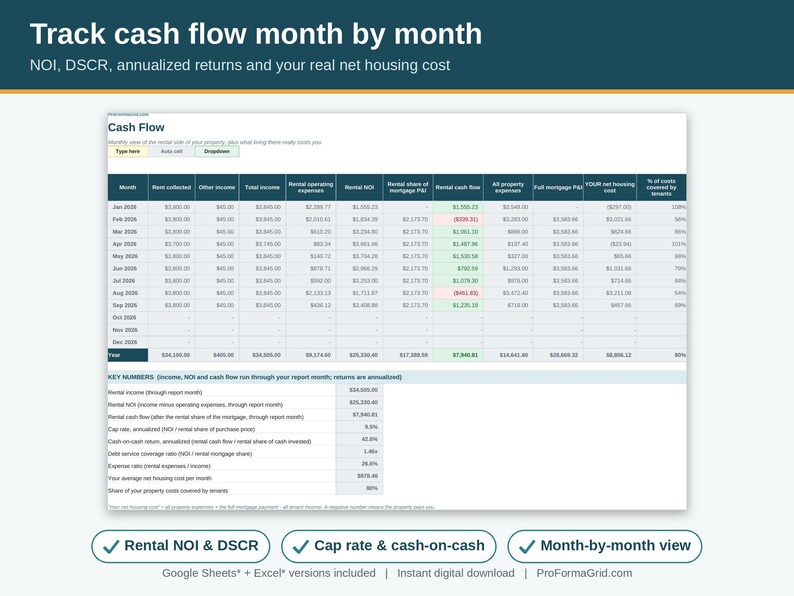Click 'Debt service coverage ratio' label
Screen dimensions: 794x596
[x=180, y=454]
